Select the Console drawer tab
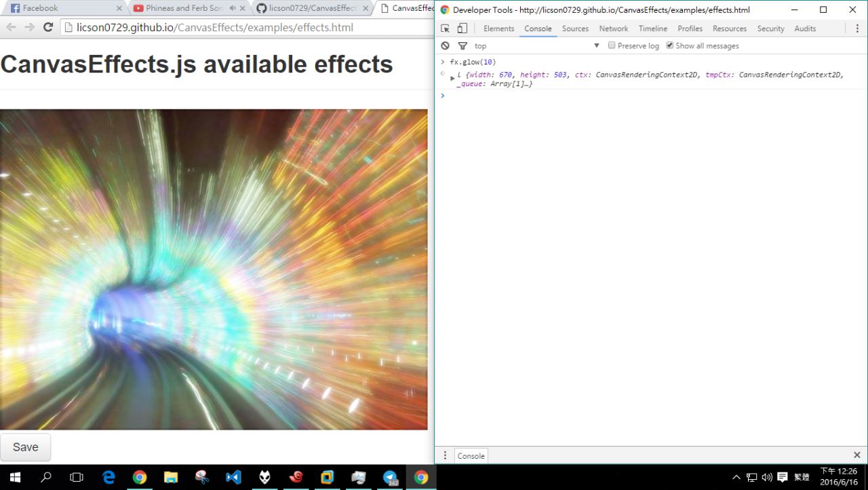The width and height of the screenshot is (868, 490). pyautogui.click(x=471, y=456)
